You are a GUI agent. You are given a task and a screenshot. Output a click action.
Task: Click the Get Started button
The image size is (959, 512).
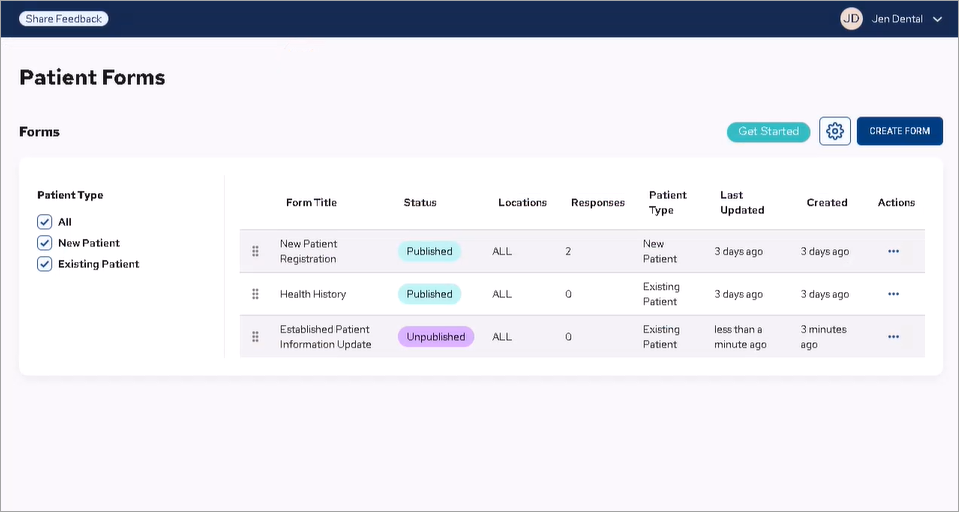click(768, 131)
